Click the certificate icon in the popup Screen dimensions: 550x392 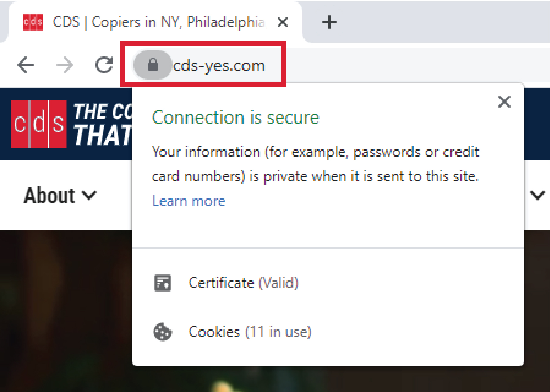point(162,283)
